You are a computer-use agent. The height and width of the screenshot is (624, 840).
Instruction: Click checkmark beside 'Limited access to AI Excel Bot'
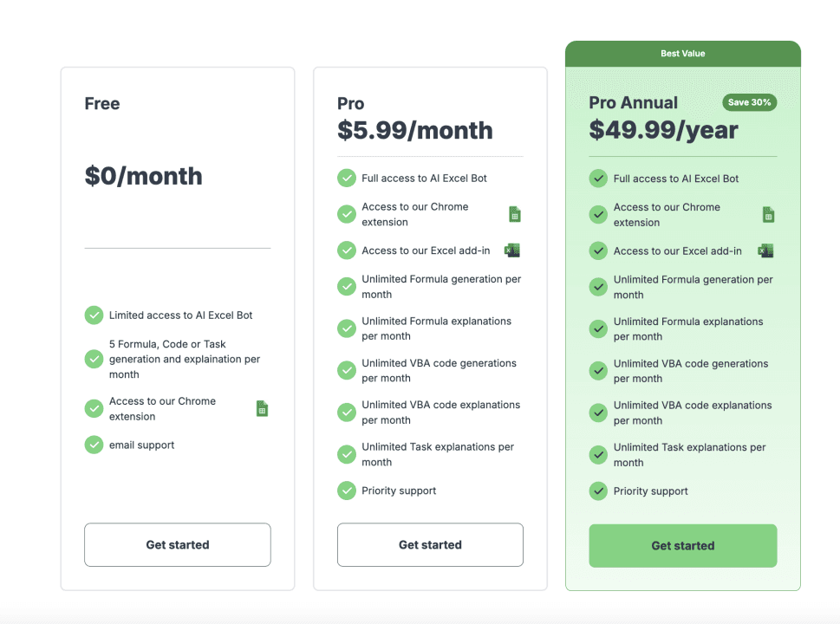point(94,315)
